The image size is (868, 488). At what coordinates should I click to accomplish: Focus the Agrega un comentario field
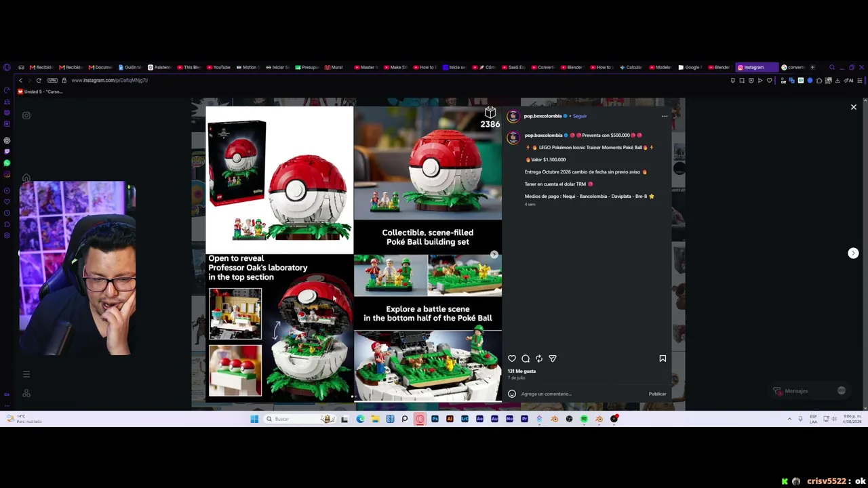582,394
